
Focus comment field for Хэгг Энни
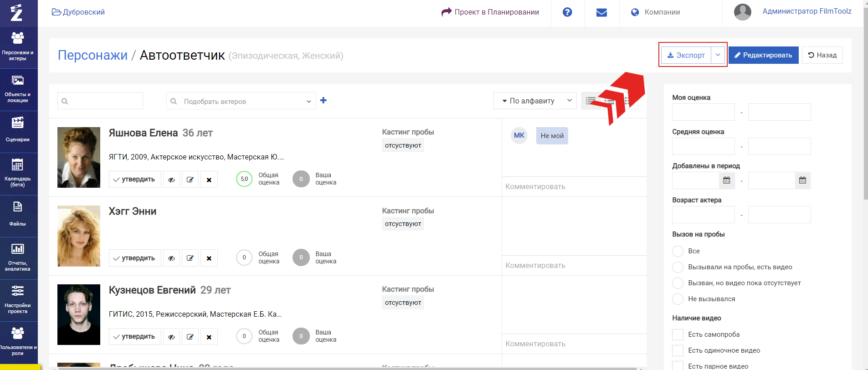coord(574,265)
